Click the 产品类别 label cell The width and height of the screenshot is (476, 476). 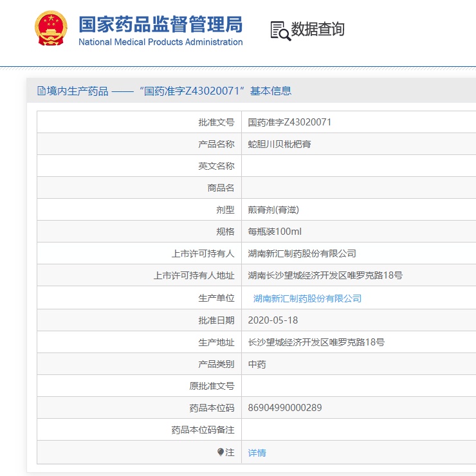[140, 364]
